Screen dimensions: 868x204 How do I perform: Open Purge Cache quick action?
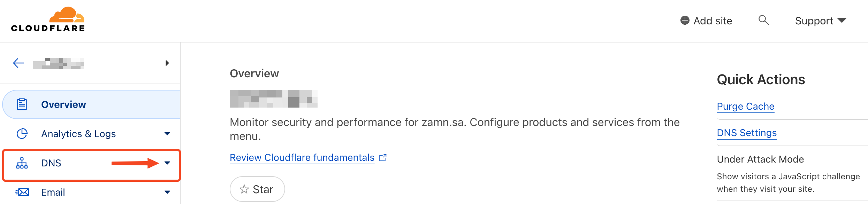[745, 107]
